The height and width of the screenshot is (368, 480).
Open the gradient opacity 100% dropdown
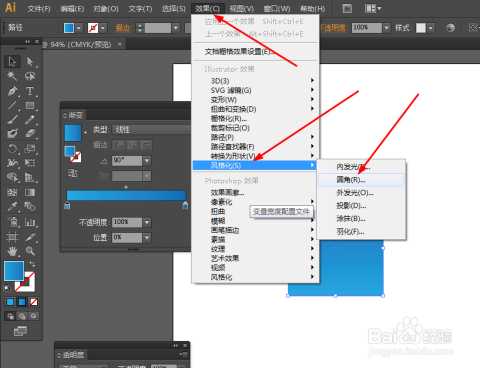click(x=147, y=222)
